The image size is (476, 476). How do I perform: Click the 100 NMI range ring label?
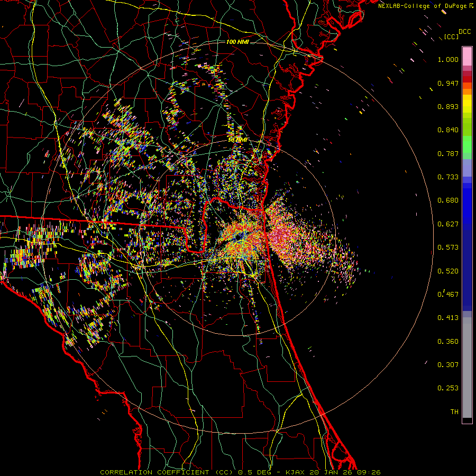point(237,42)
